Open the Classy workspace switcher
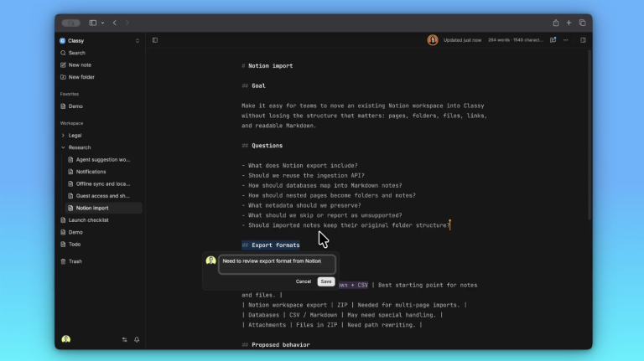This screenshot has height=361, width=644. pos(100,40)
